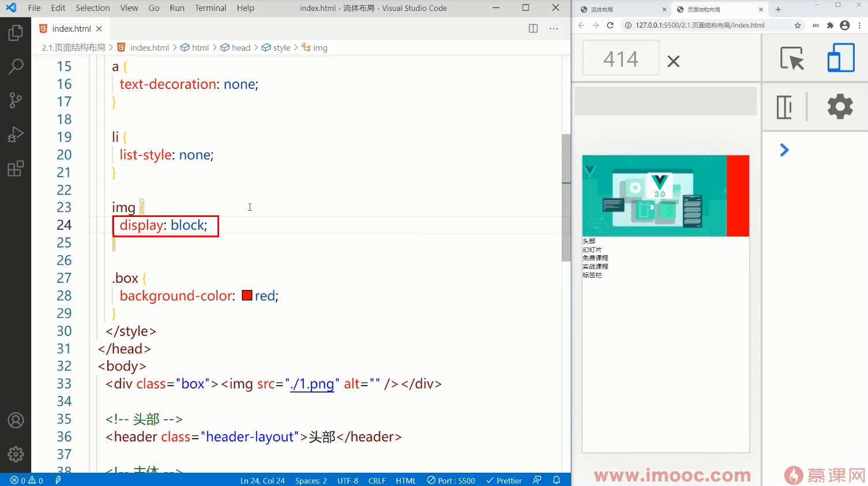Click the DevTools panel layout icon

(784, 107)
